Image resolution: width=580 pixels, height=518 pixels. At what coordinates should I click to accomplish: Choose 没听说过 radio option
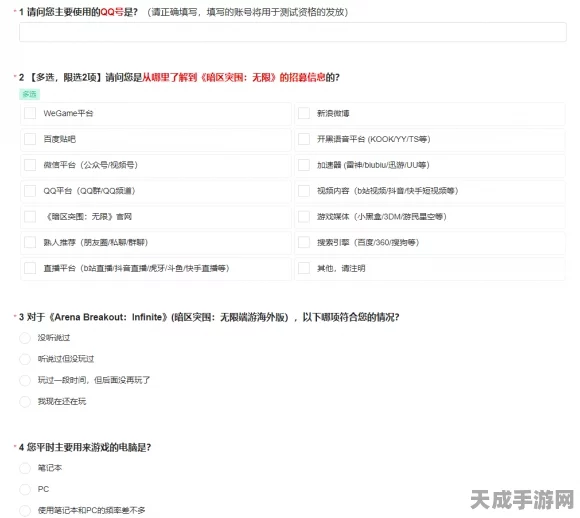(25, 338)
